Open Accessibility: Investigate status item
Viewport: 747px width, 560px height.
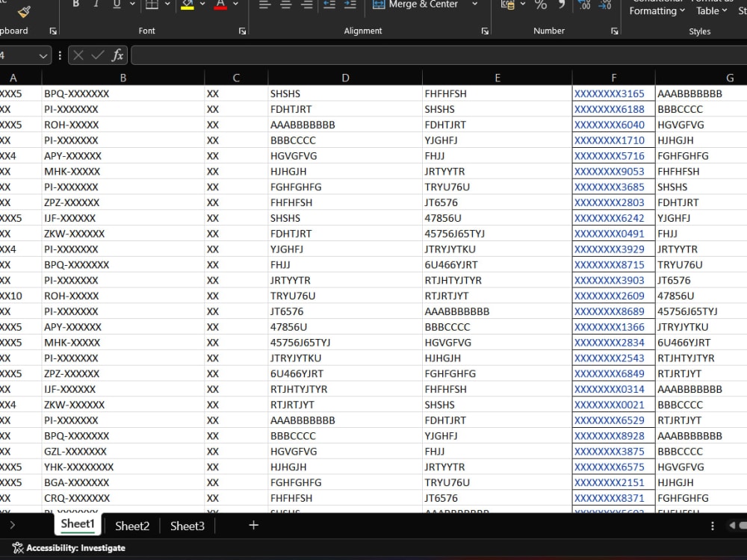(69, 548)
